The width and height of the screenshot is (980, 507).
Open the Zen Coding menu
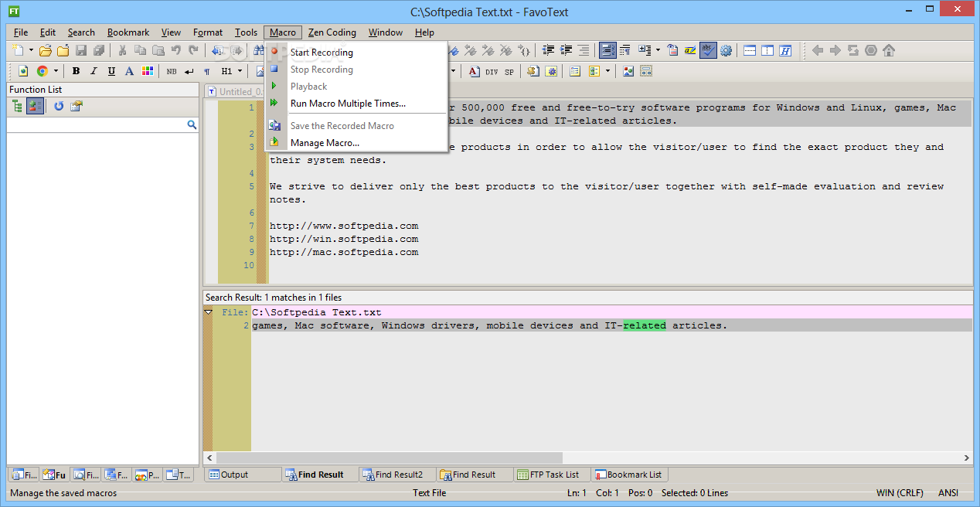click(332, 32)
